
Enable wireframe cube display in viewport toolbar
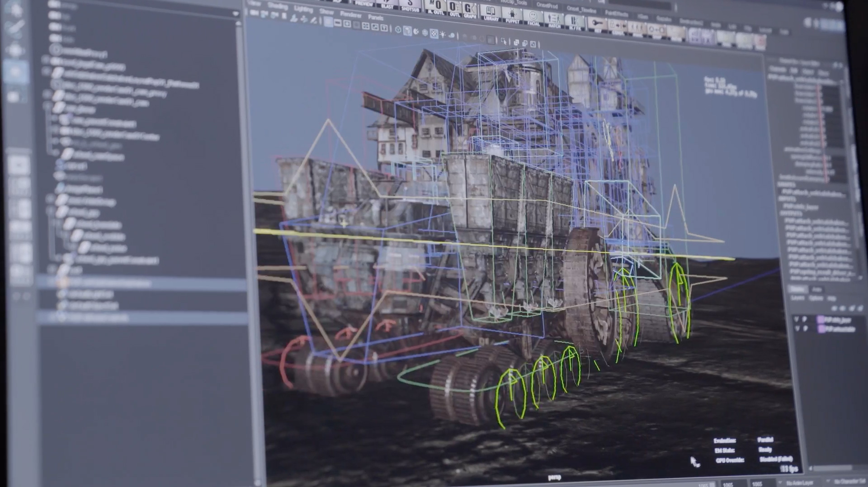398,29
